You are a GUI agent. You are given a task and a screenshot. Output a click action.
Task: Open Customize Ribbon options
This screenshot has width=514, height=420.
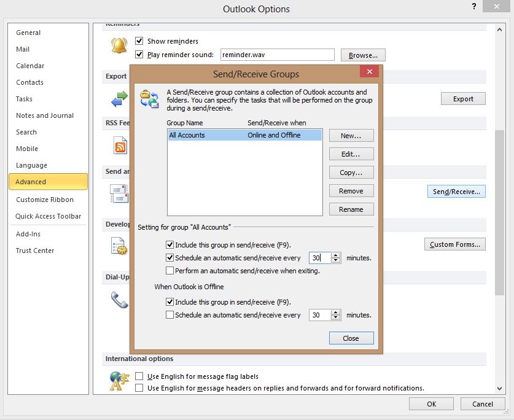point(48,200)
